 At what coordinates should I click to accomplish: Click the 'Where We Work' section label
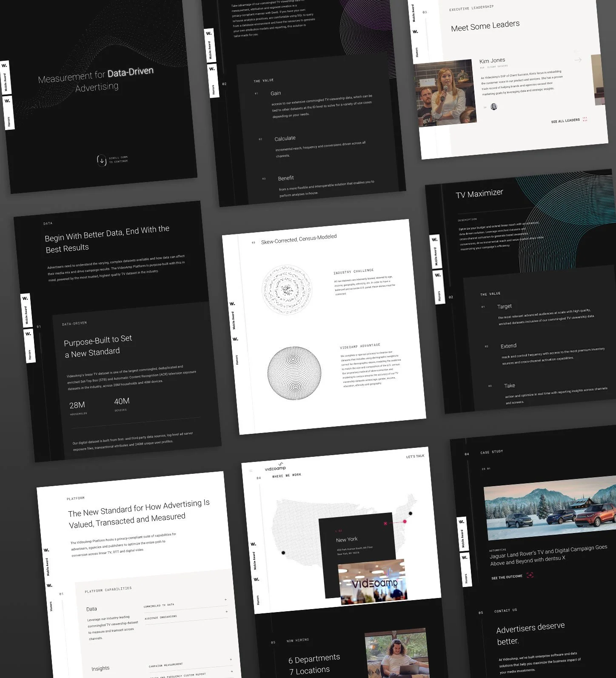pyautogui.click(x=287, y=476)
